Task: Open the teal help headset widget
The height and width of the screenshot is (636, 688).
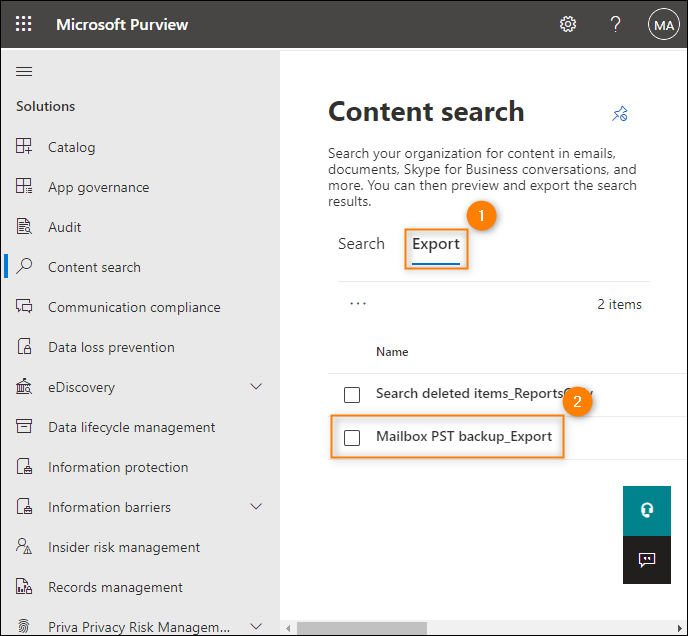Action: [x=647, y=510]
